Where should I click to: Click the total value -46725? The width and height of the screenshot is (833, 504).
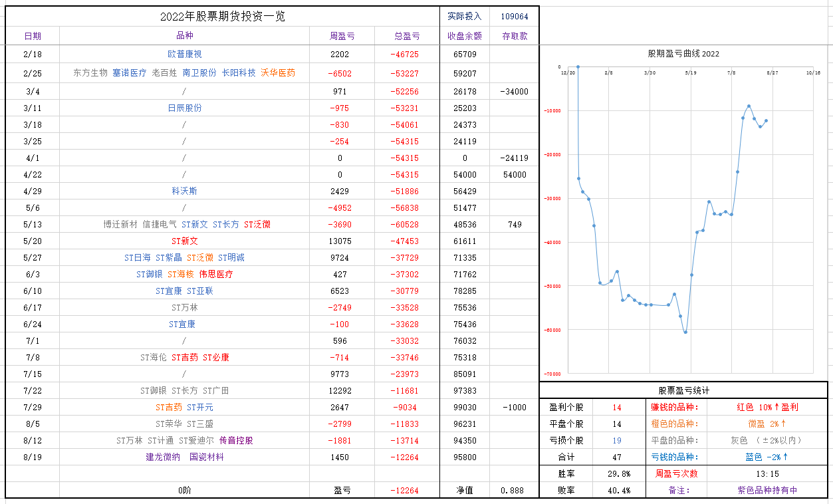tap(405, 55)
